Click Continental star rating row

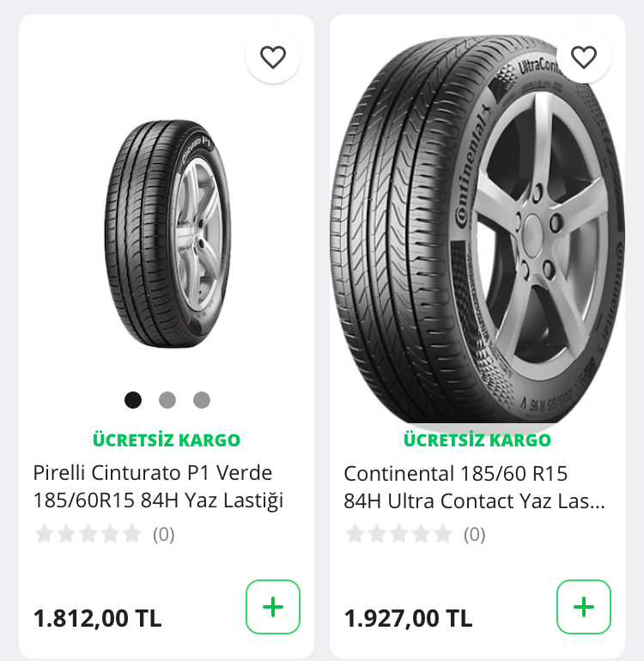(398, 535)
